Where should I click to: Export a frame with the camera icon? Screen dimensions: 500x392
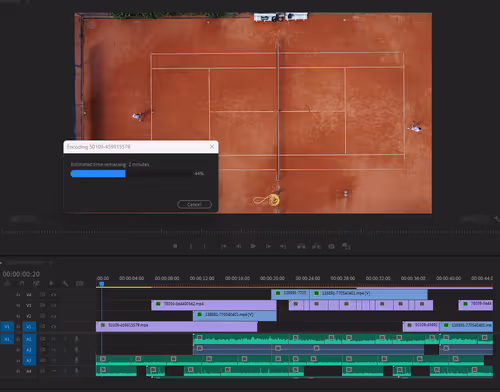[331, 246]
